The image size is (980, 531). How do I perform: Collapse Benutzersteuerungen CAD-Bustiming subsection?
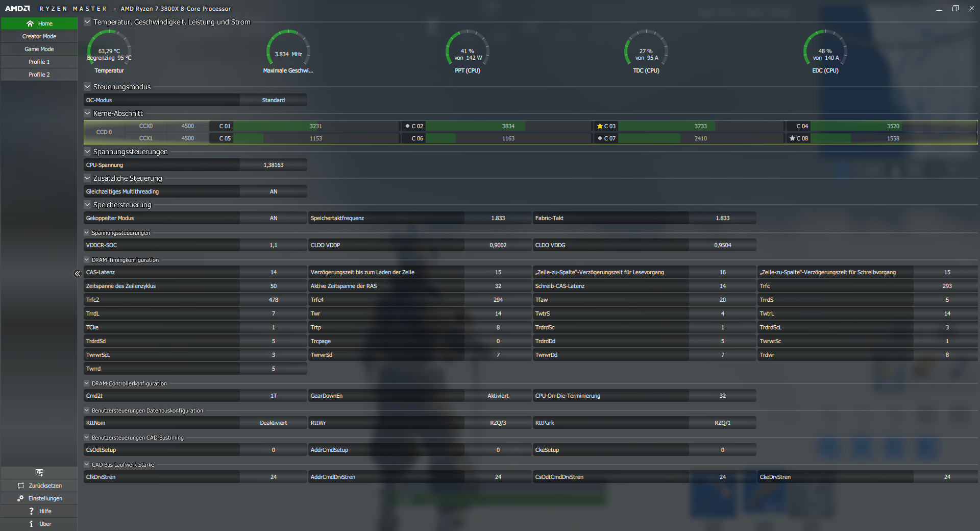point(87,438)
